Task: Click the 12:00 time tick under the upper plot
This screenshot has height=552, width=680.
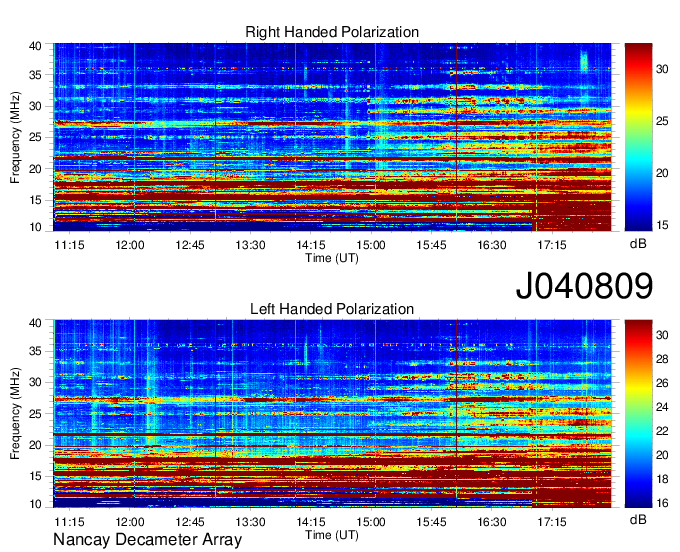Action: point(130,245)
